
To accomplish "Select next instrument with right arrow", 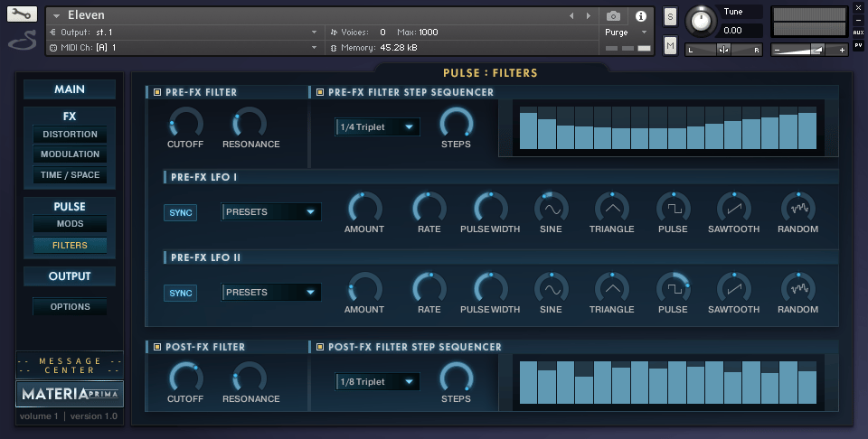I will [589, 16].
